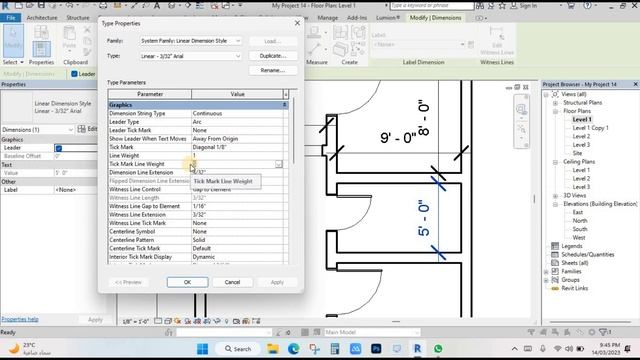The height and width of the screenshot is (360, 640).
Task: Open the Family dropdown in Type Properties
Action: pyautogui.click(x=190, y=41)
